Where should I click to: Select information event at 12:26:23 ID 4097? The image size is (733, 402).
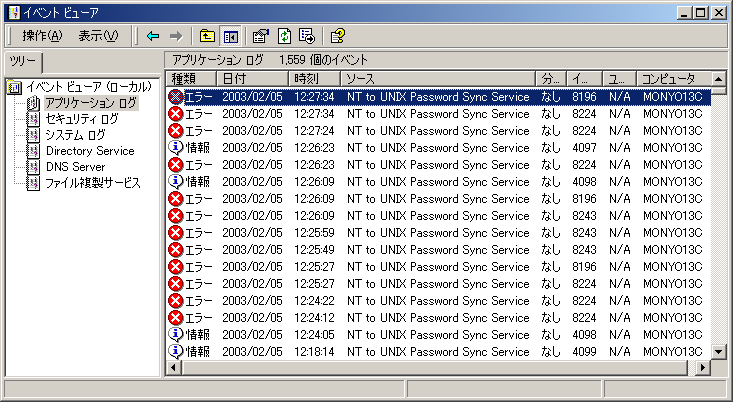tap(438, 148)
